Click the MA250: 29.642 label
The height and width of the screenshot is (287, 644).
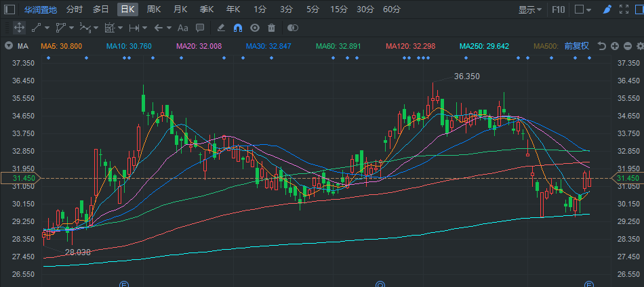point(484,46)
